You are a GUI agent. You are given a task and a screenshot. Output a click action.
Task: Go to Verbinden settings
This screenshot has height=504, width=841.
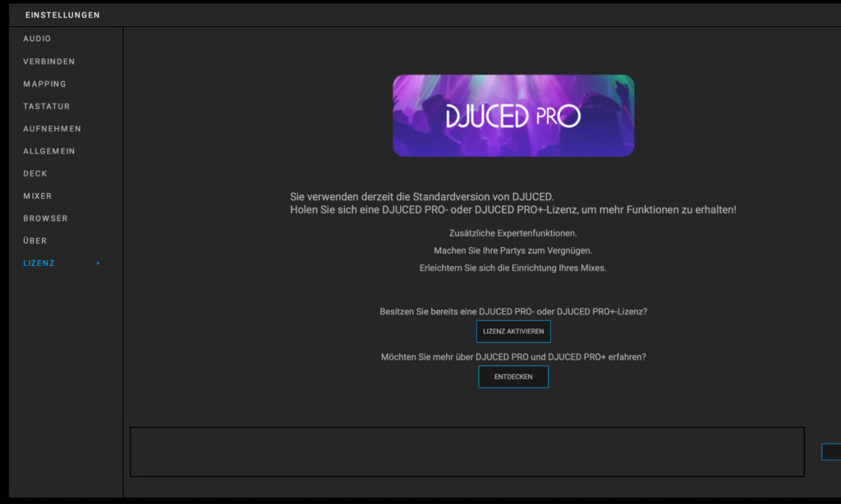click(48, 62)
